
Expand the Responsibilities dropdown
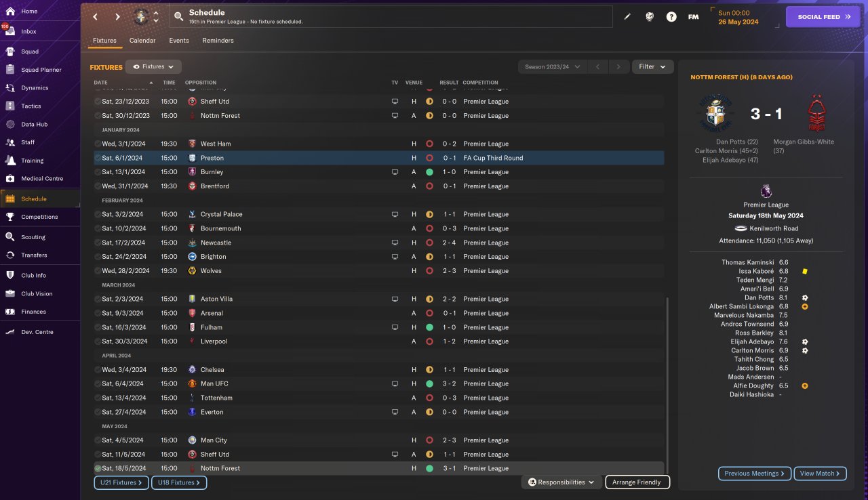click(x=561, y=482)
